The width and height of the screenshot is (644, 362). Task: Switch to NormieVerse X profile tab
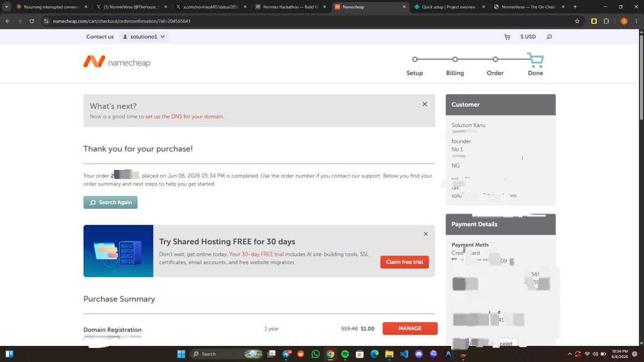[132, 7]
